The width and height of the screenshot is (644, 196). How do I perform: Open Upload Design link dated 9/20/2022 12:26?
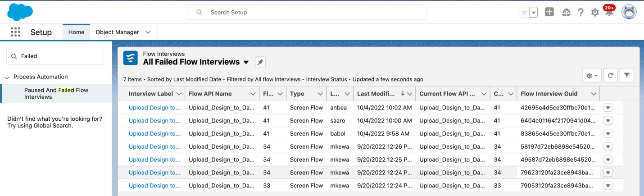point(154,146)
